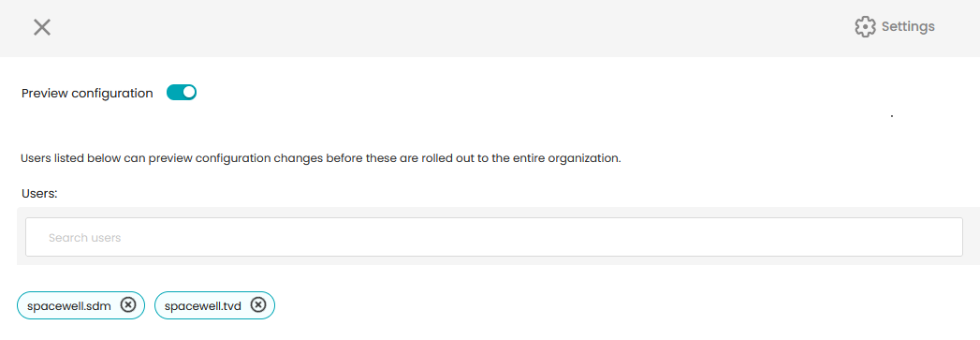This screenshot has width=980, height=340.
Task: Focus the Search users input field
Action: 494,237
